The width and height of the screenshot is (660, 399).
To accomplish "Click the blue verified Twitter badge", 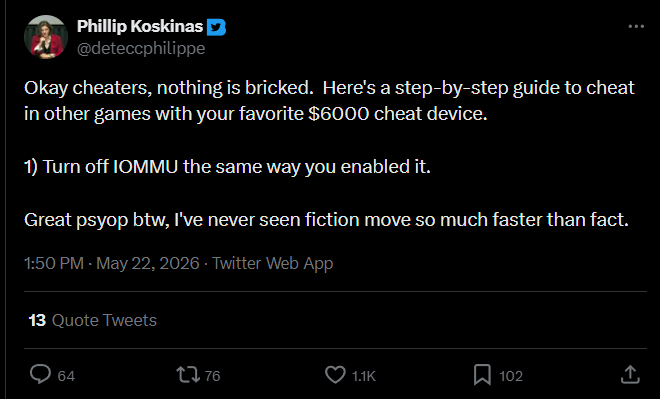I will pyautogui.click(x=216, y=27).
